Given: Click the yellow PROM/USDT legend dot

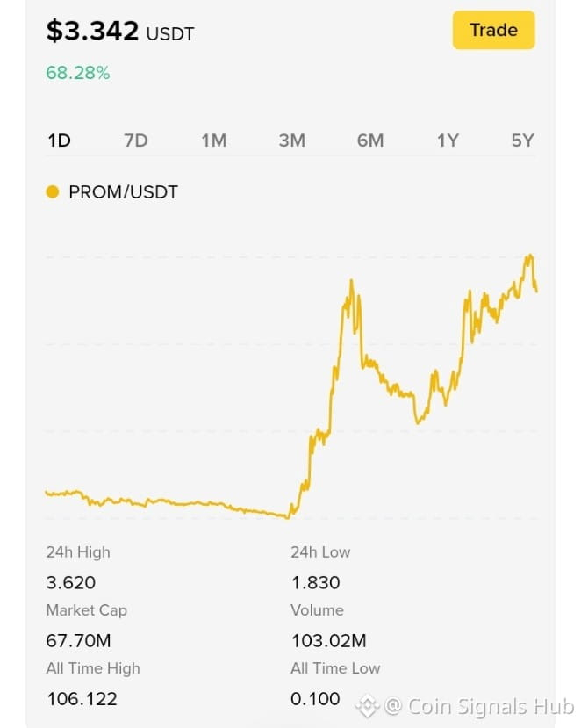Looking at the screenshot, I should (53, 191).
